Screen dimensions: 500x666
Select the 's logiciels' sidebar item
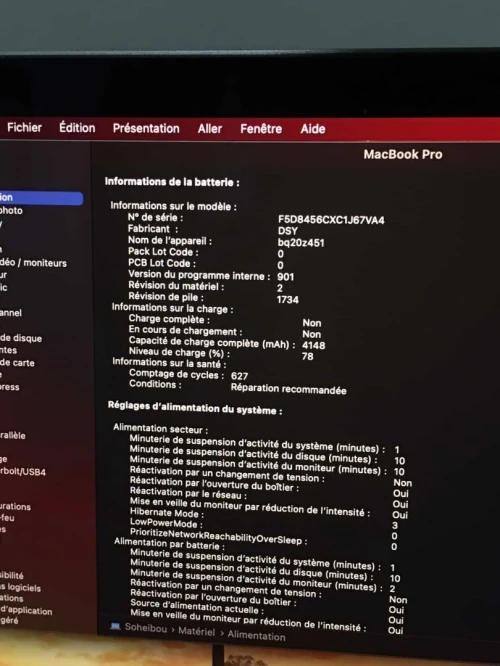pyautogui.click(x=20, y=587)
